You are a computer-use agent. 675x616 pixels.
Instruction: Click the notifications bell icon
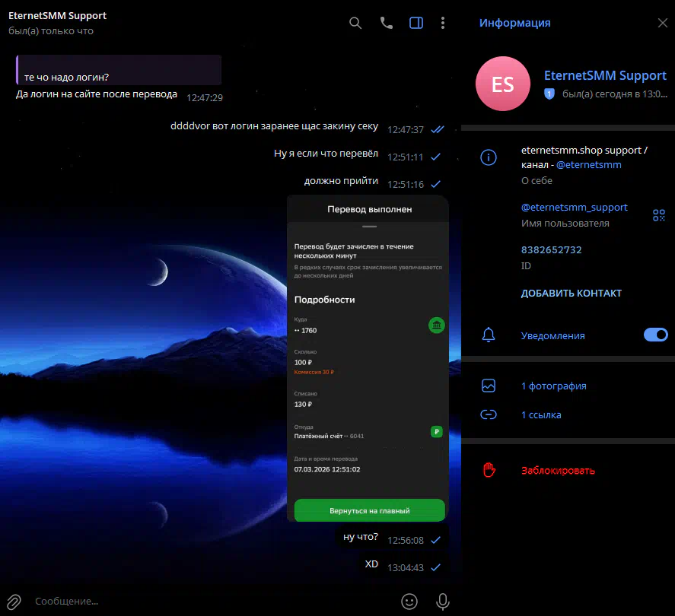tap(489, 335)
